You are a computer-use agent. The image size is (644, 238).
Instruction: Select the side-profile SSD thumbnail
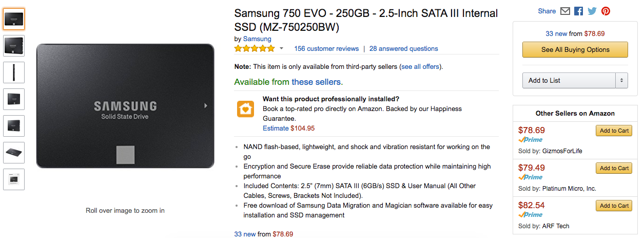(14, 72)
